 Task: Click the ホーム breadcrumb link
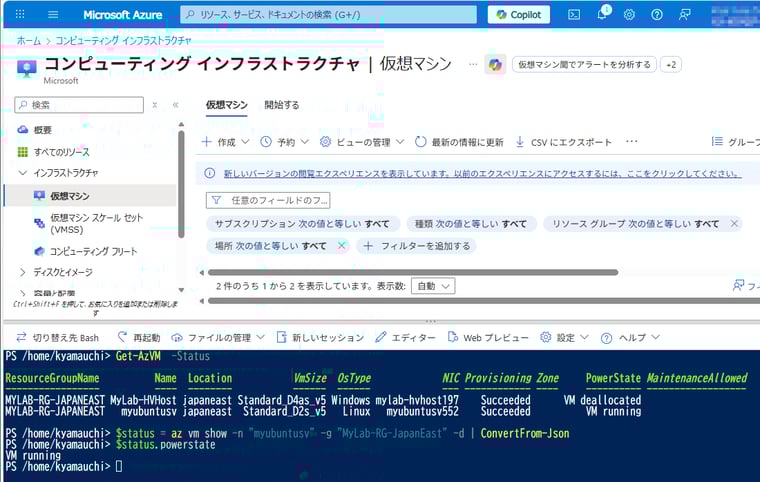(x=29, y=41)
